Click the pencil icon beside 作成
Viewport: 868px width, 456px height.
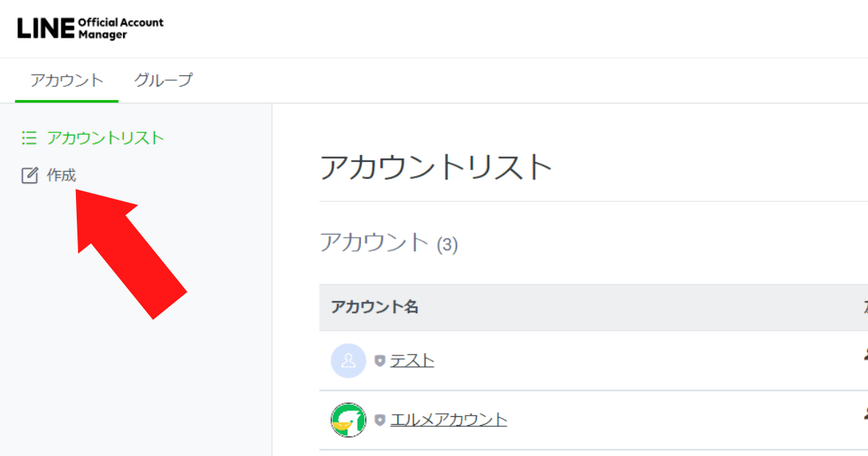click(x=29, y=175)
